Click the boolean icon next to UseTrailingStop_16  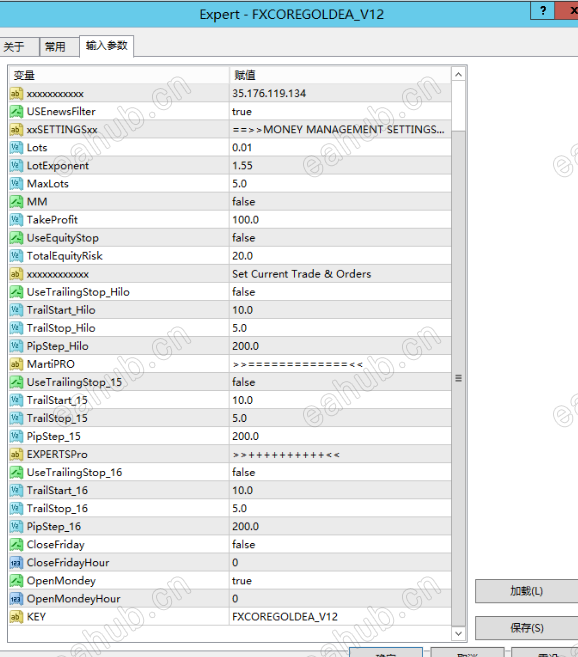pyautogui.click(x=16, y=472)
